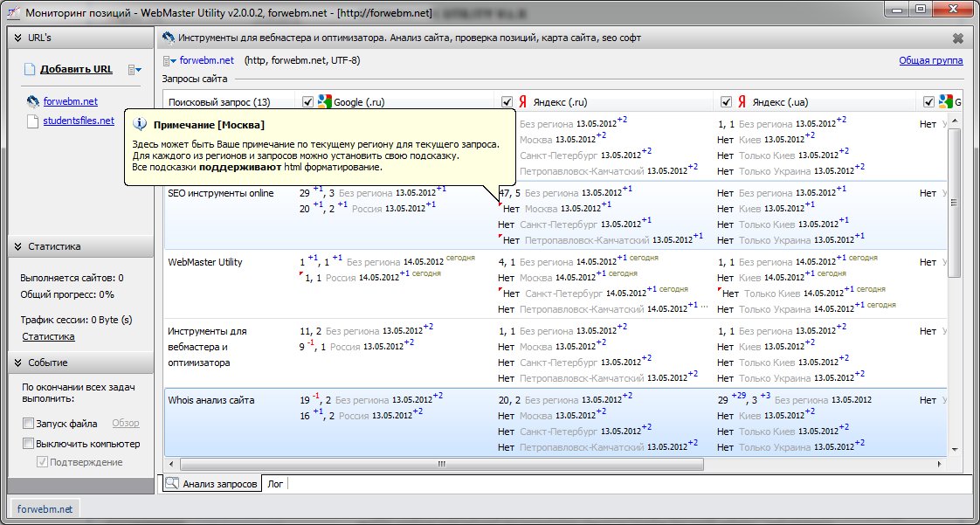Click the document icon beside Добавить URL
Viewport: 980px width, 525px height.
pyautogui.click(x=31, y=70)
